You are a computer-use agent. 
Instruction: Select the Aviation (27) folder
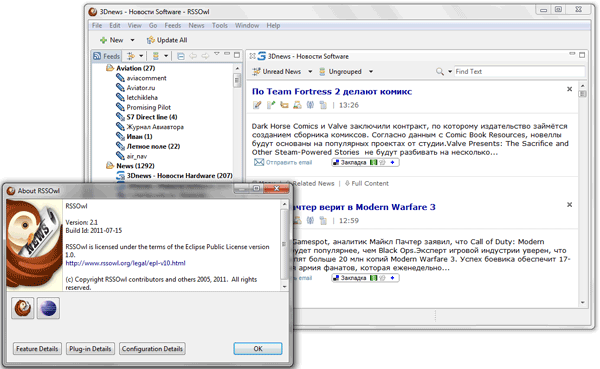135,68
